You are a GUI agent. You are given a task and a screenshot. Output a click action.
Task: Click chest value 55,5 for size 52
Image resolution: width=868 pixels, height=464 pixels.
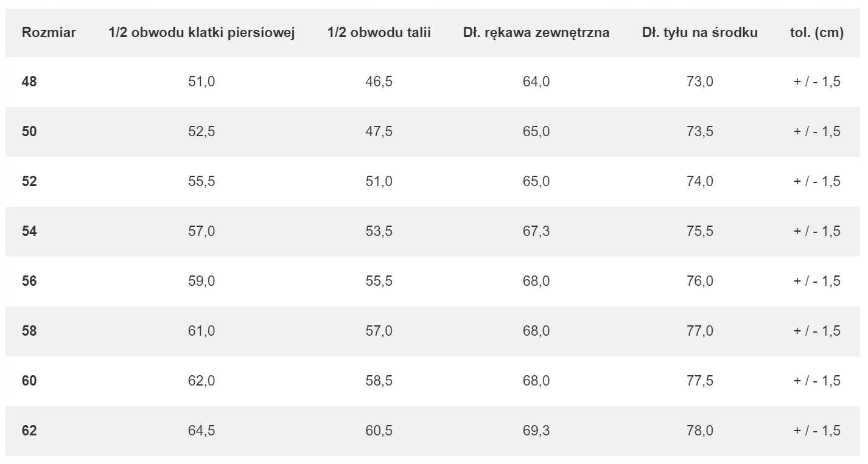tap(201, 181)
